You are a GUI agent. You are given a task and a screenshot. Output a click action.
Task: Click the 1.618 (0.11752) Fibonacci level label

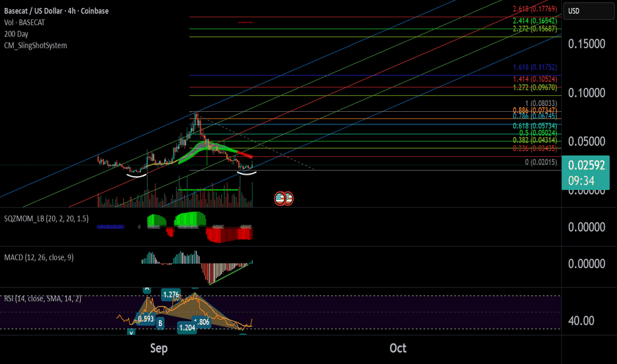click(535, 68)
